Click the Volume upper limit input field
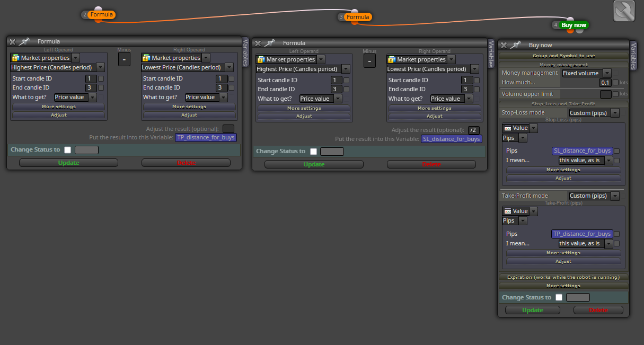The image size is (644, 345). (605, 94)
